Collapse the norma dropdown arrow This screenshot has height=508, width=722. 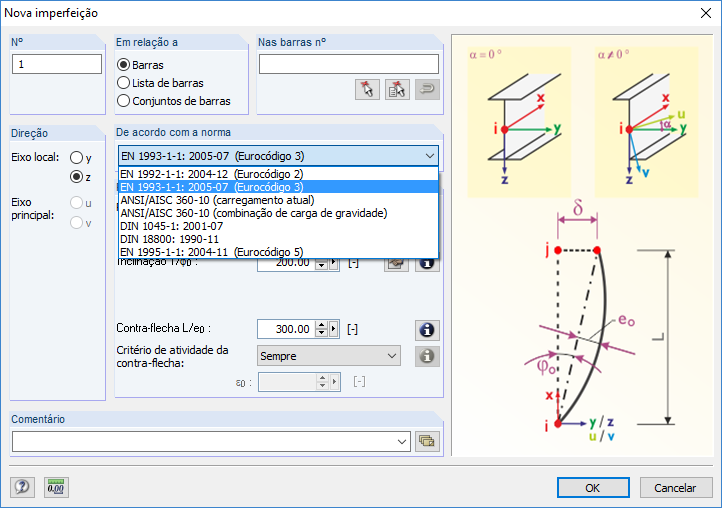pyautogui.click(x=430, y=156)
